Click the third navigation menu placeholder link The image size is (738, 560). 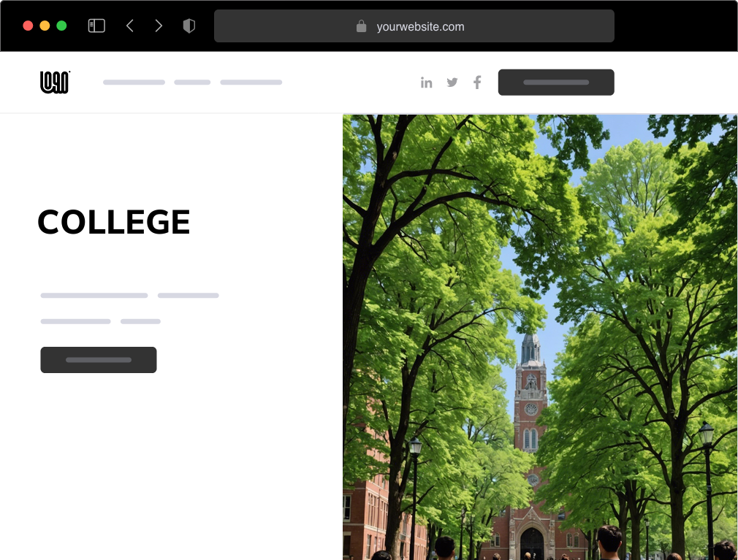pyautogui.click(x=251, y=82)
